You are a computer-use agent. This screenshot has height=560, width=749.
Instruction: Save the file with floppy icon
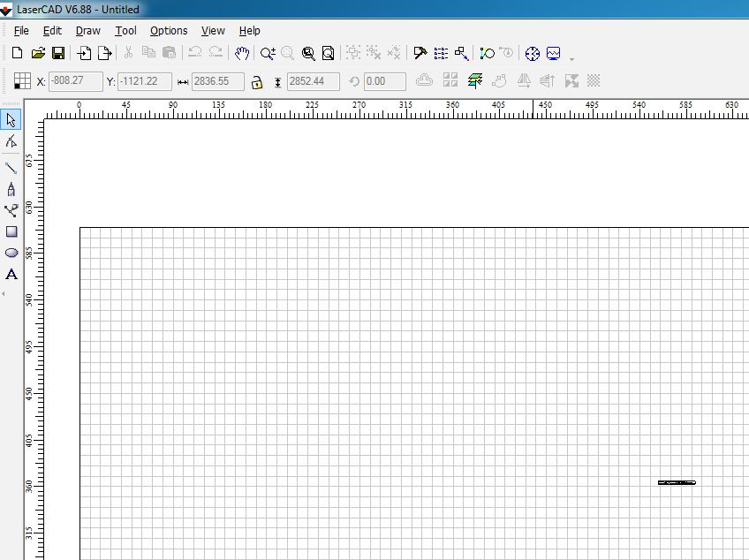click(58, 54)
